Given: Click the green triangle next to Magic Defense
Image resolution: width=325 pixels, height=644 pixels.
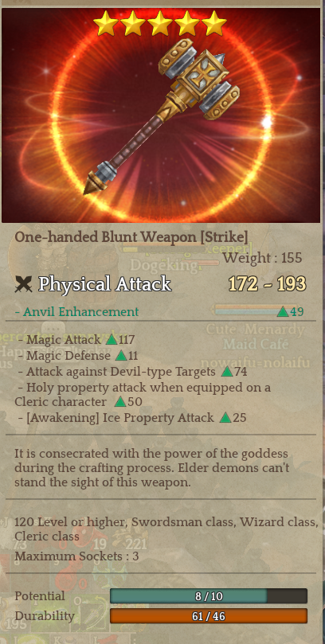Looking at the screenshot, I should pos(121,356).
